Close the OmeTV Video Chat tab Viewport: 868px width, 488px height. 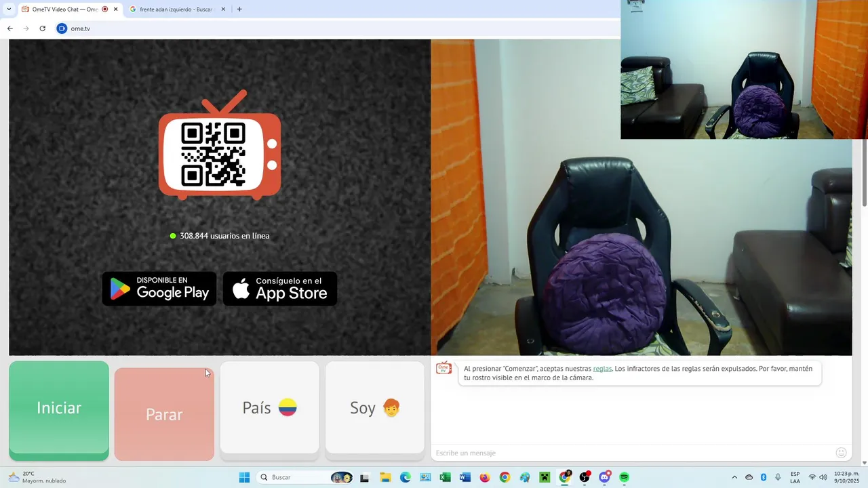pyautogui.click(x=115, y=9)
